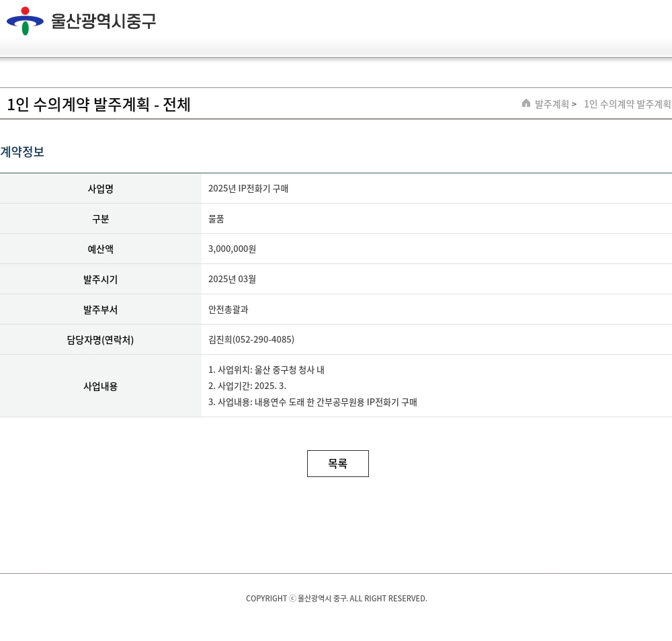Click the 울산광역시중구 site title text

tap(103, 22)
